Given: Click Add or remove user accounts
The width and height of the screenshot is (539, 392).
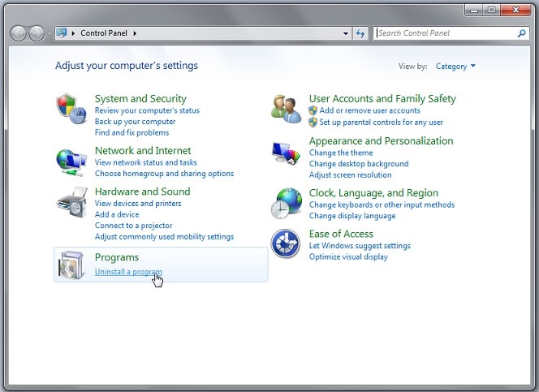Looking at the screenshot, I should click(x=369, y=110).
